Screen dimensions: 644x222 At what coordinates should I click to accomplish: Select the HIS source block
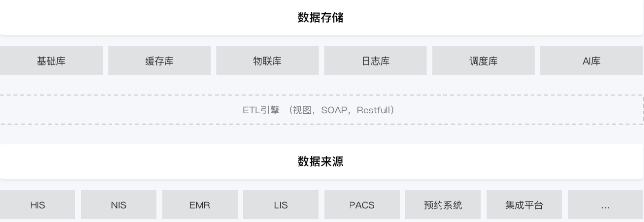coord(37,205)
